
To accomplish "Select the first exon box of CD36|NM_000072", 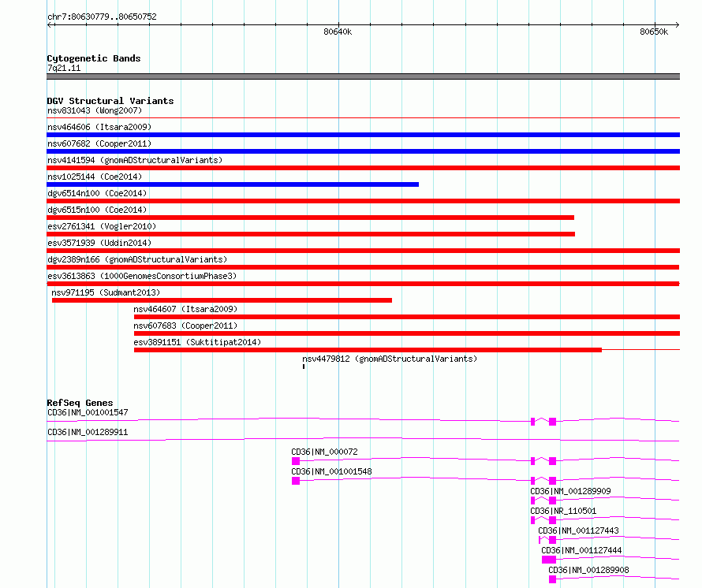I will (296, 461).
